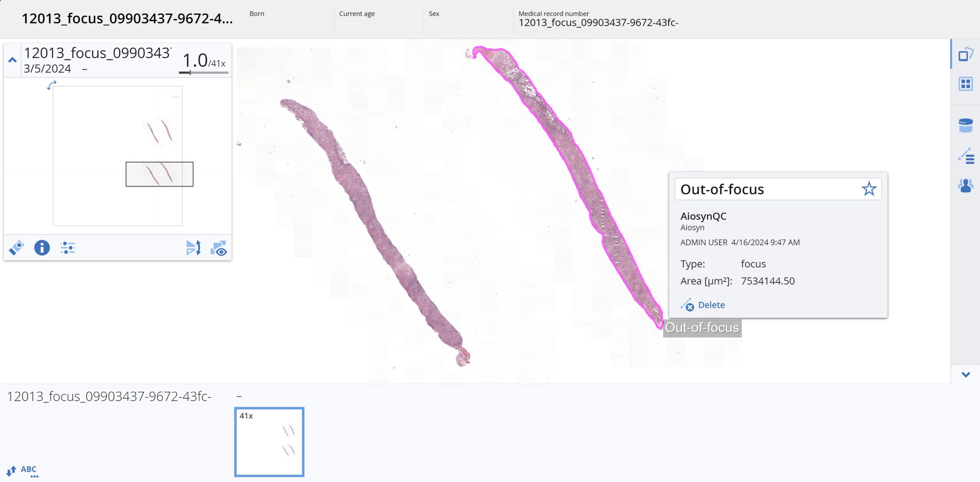This screenshot has height=482, width=980.
Task: Open the slide label icon
Action: (16, 248)
